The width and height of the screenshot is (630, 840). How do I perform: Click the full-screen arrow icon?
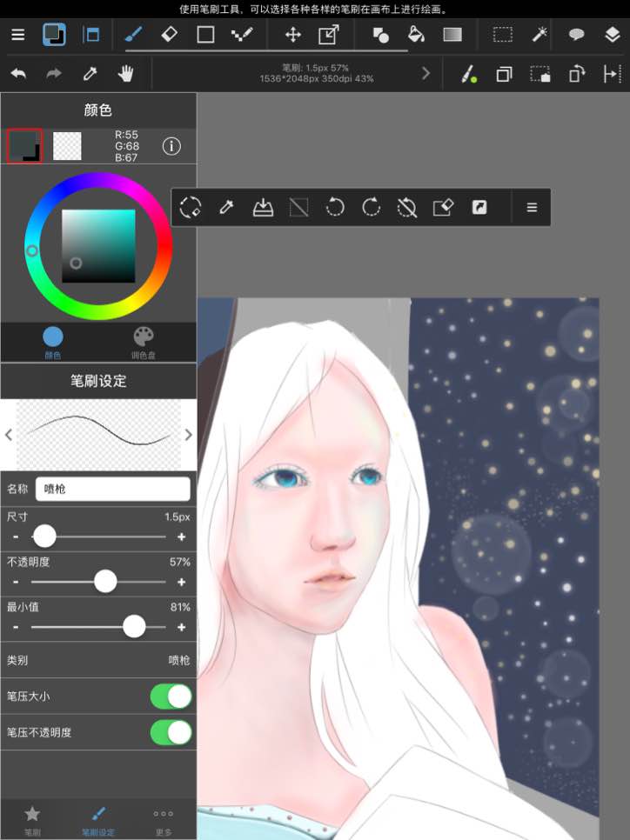click(479, 207)
